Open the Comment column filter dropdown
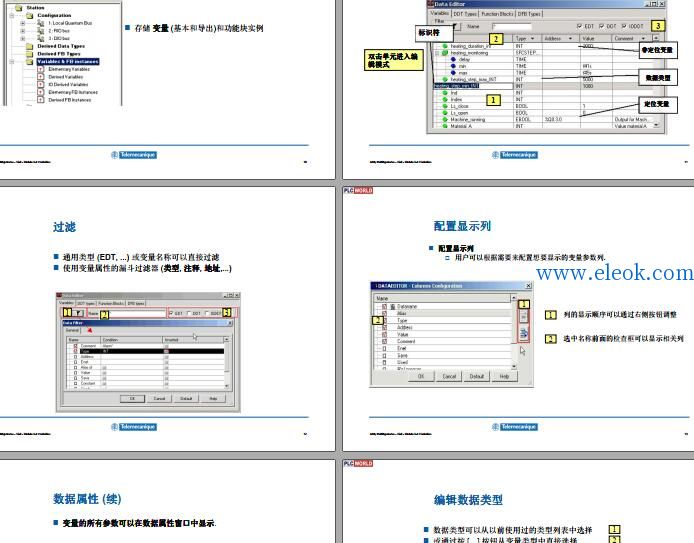694x543 pixels. (643, 39)
